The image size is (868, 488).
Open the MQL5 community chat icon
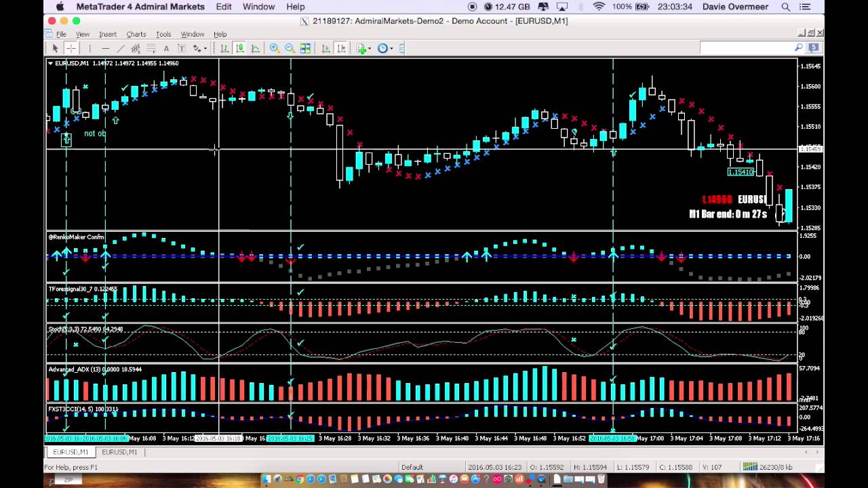coord(814,47)
